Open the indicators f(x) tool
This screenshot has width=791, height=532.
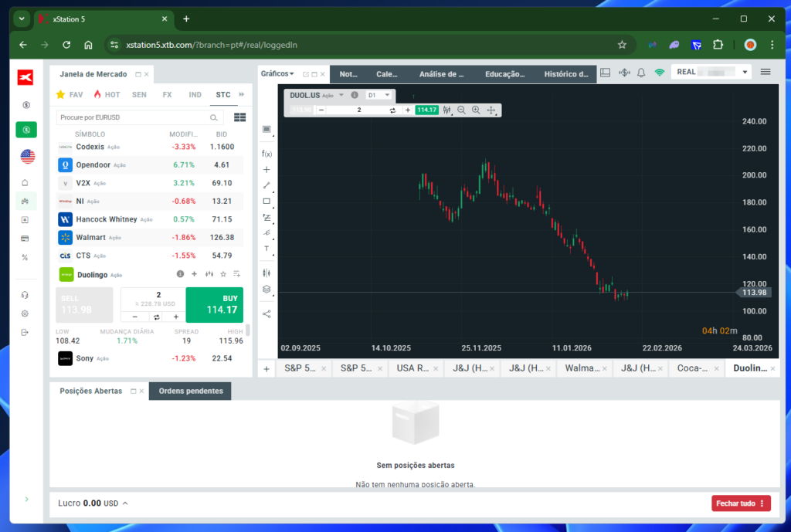(266, 154)
